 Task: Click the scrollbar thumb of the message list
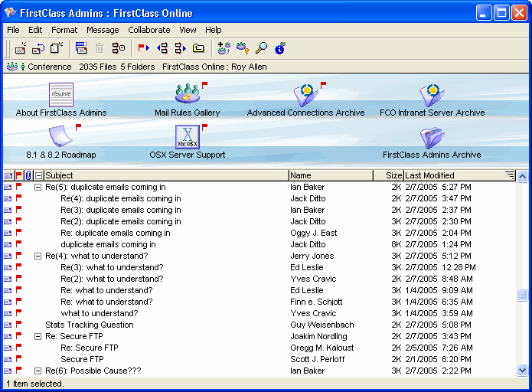[522, 295]
